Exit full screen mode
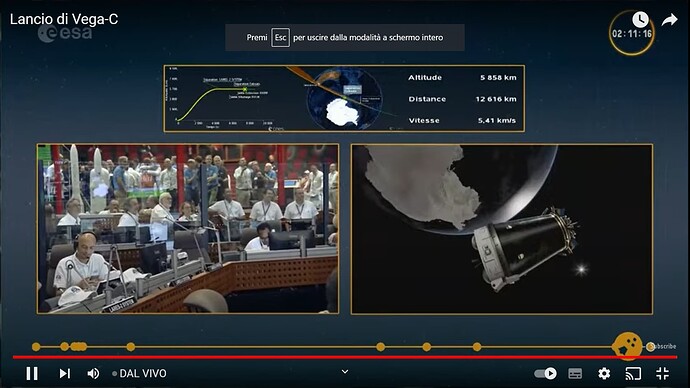 coord(662,373)
